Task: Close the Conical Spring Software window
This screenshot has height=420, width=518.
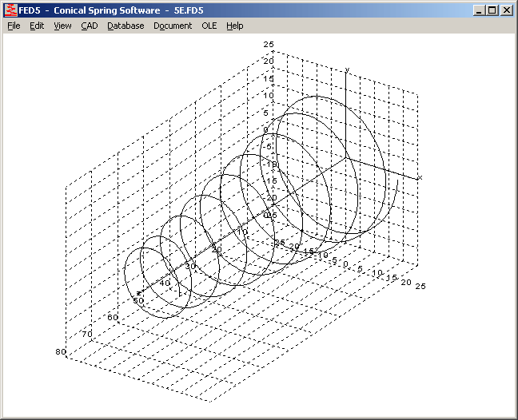Action: [x=506, y=10]
